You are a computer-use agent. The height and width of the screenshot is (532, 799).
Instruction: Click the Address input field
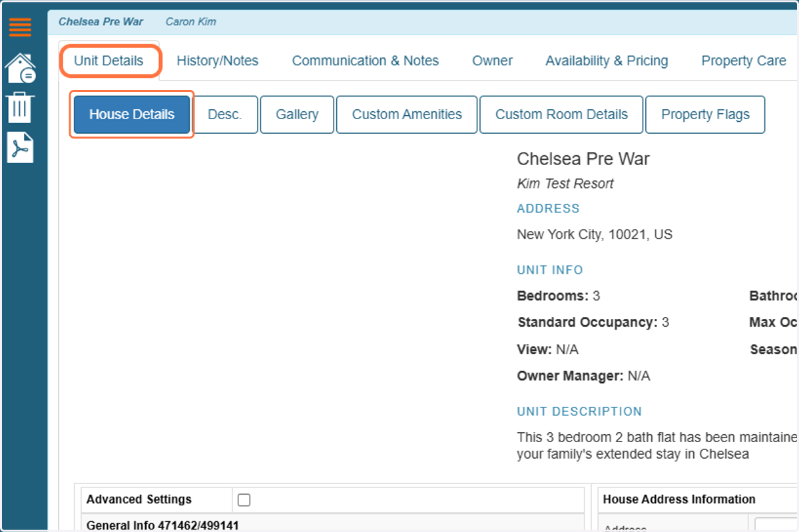point(776,525)
